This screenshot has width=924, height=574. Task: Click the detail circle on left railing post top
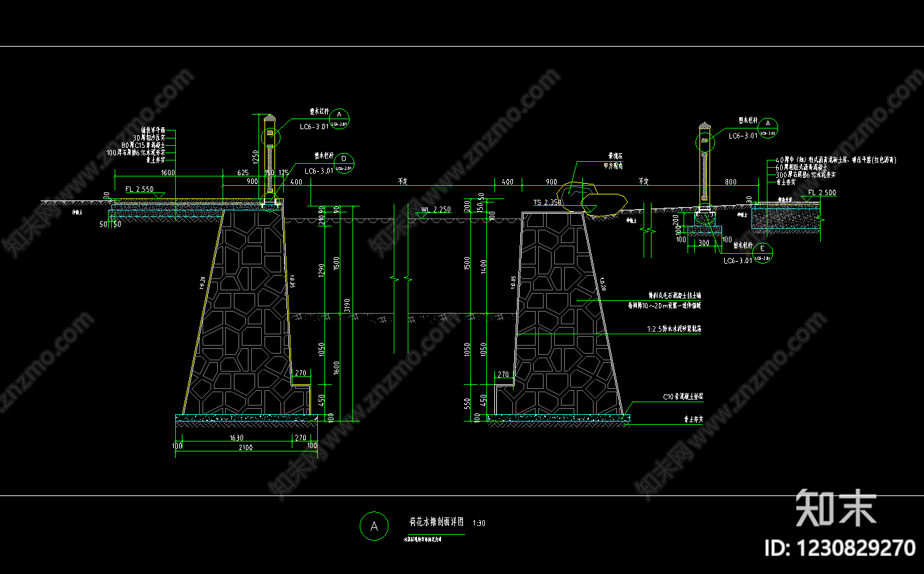pos(270,137)
